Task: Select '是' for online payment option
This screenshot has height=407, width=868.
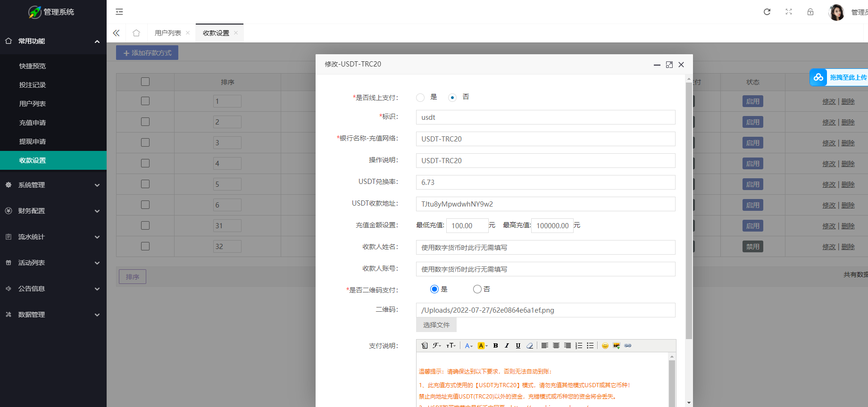Action: [x=420, y=98]
